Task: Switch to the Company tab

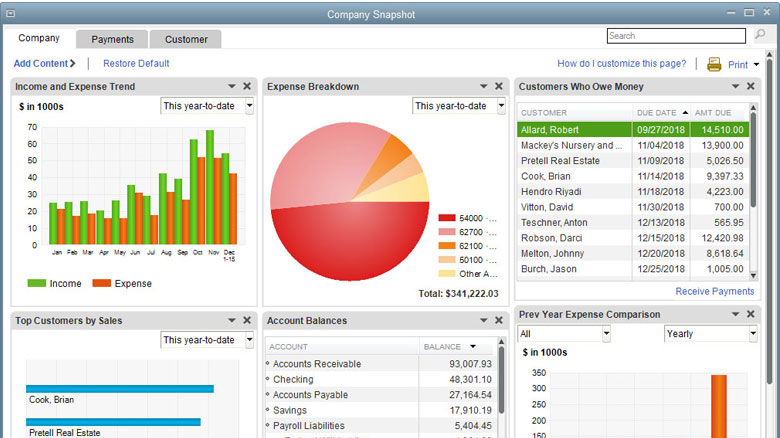Action: (x=39, y=38)
